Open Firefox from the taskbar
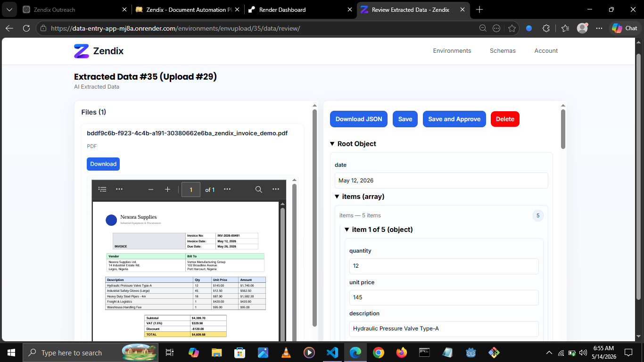644x362 pixels. (401, 353)
